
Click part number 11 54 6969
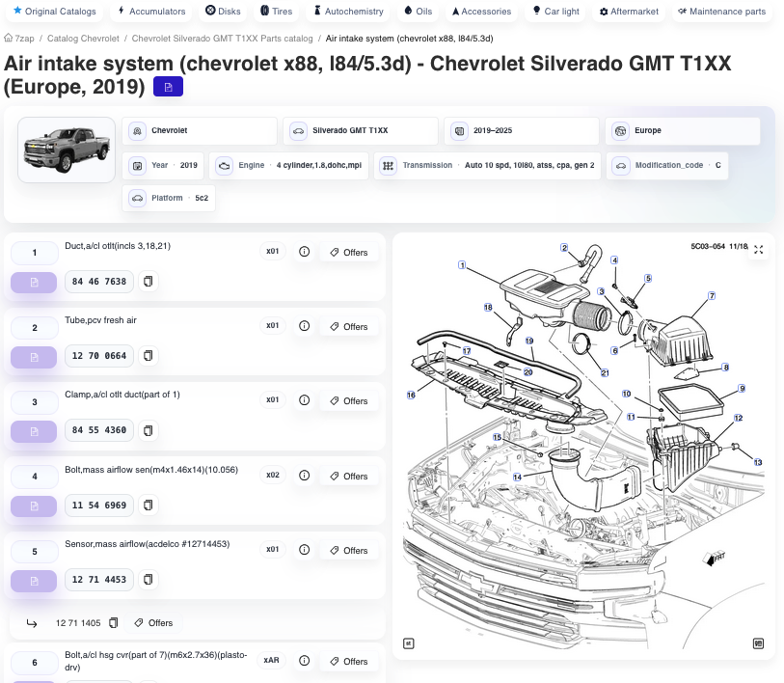point(99,505)
